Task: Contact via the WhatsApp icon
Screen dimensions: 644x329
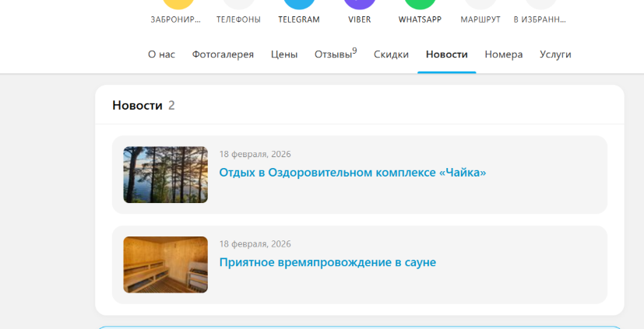Action: 420,4
